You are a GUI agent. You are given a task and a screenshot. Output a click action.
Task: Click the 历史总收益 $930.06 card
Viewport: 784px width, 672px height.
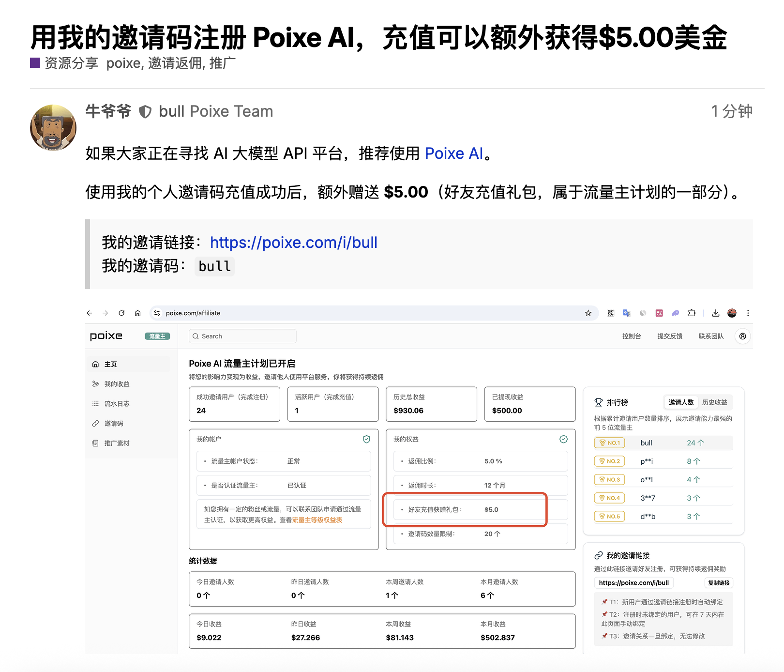431,404
